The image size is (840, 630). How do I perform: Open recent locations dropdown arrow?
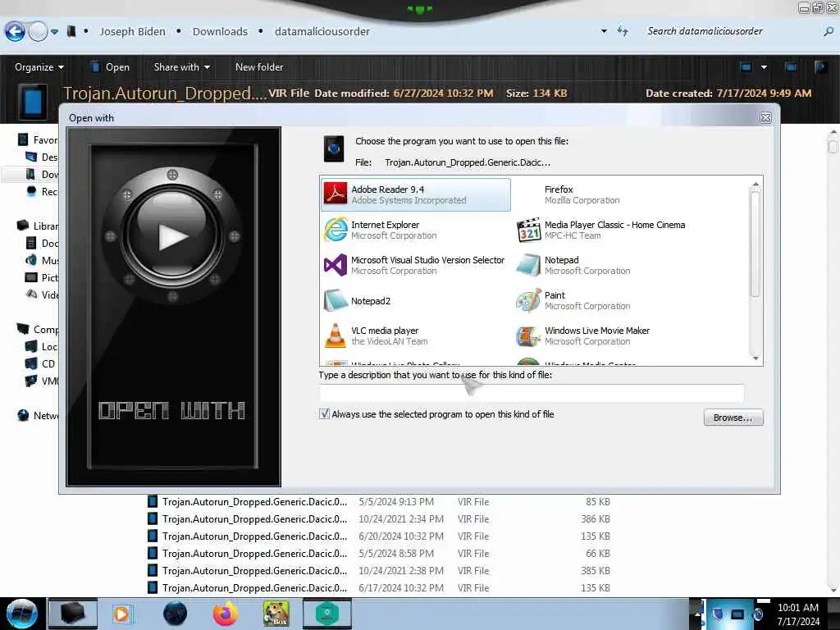[x=55, y=32]
